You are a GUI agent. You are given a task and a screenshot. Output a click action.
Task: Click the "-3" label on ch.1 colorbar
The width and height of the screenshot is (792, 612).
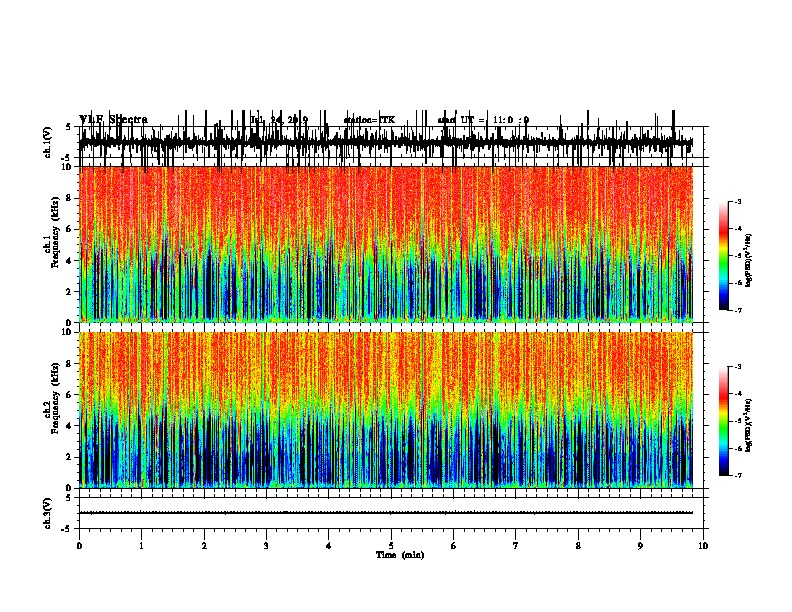(x=738, y=201)
